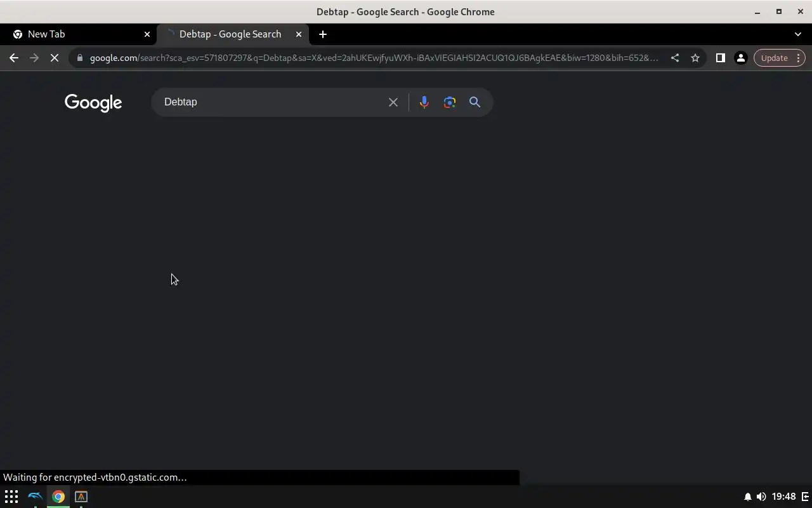Stop loading the page

55,58
